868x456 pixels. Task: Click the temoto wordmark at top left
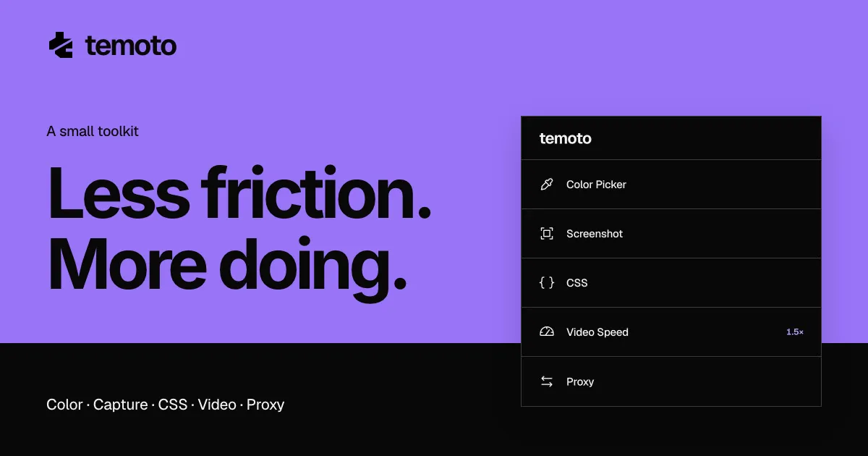(x=131, y=46)
